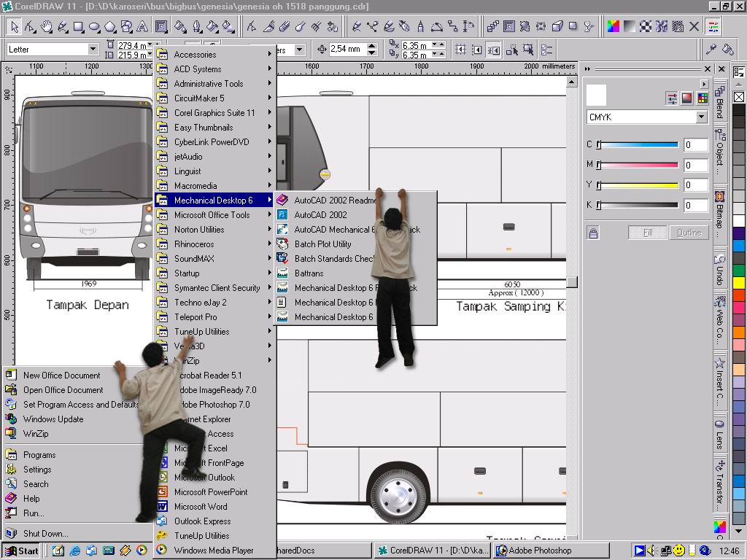The image size is (747, 560).
Task: Open the Color docker flyout arrow
Action: [704, 84]
